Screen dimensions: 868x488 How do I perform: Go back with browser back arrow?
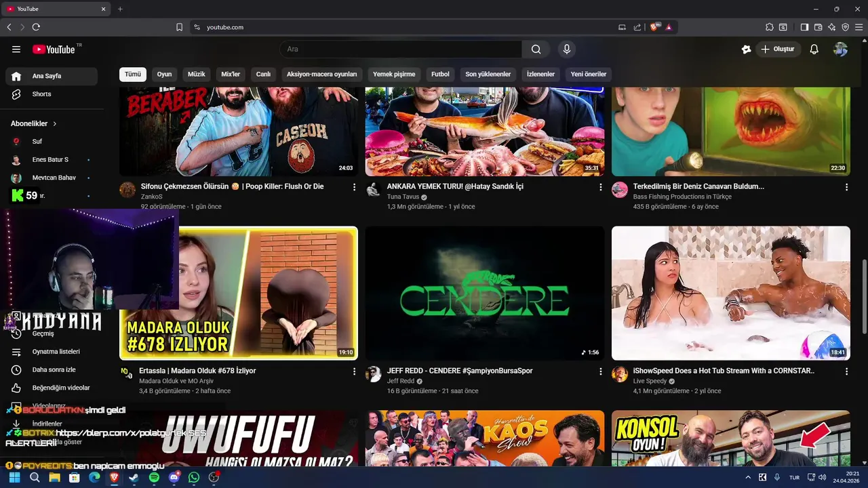click(x=9, y=27)
